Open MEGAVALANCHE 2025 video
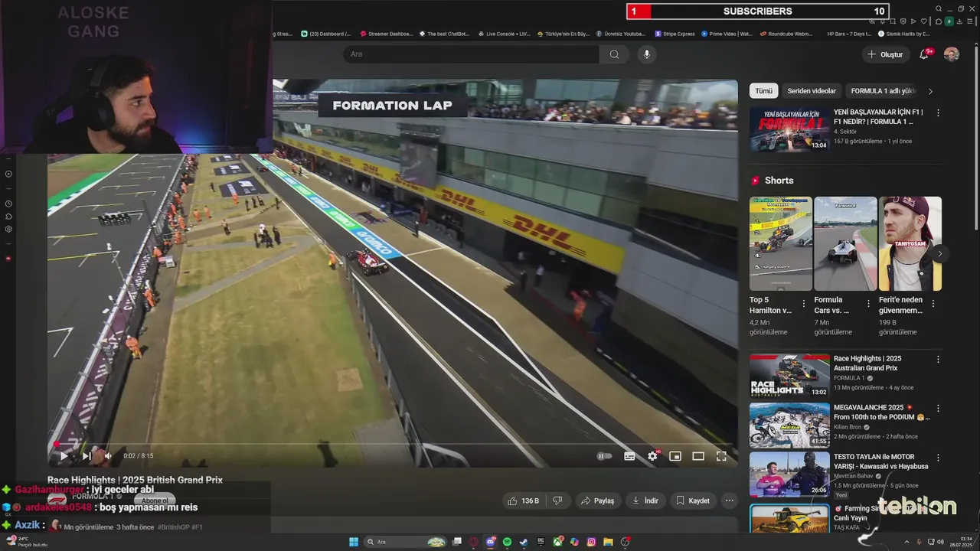 (x=789, y=425)
